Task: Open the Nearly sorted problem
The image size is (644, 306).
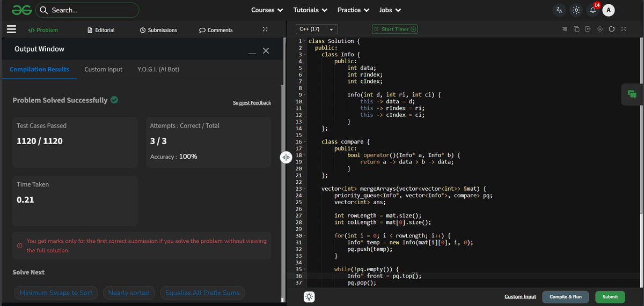Action: pyautogui.click(x=129, y=293)
